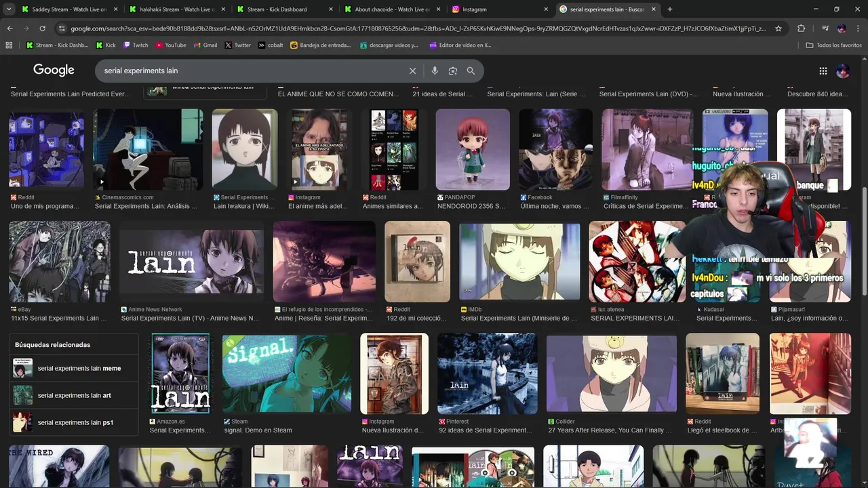Viewport: 868px width, 488px height.
Task: Click the magnifier search button
Action: click(x=471, y=70)
